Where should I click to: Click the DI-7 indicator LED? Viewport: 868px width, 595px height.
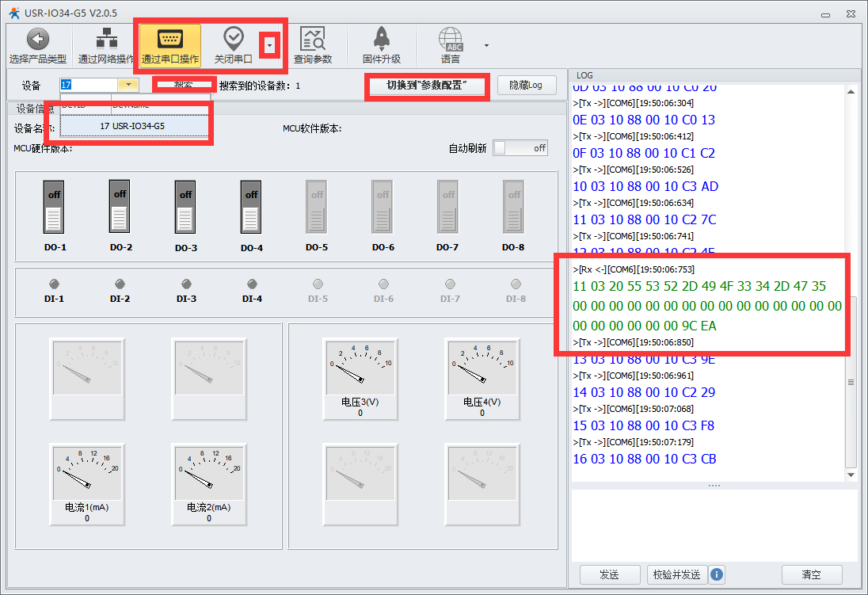pyautogui.click(x=450, y=284)
